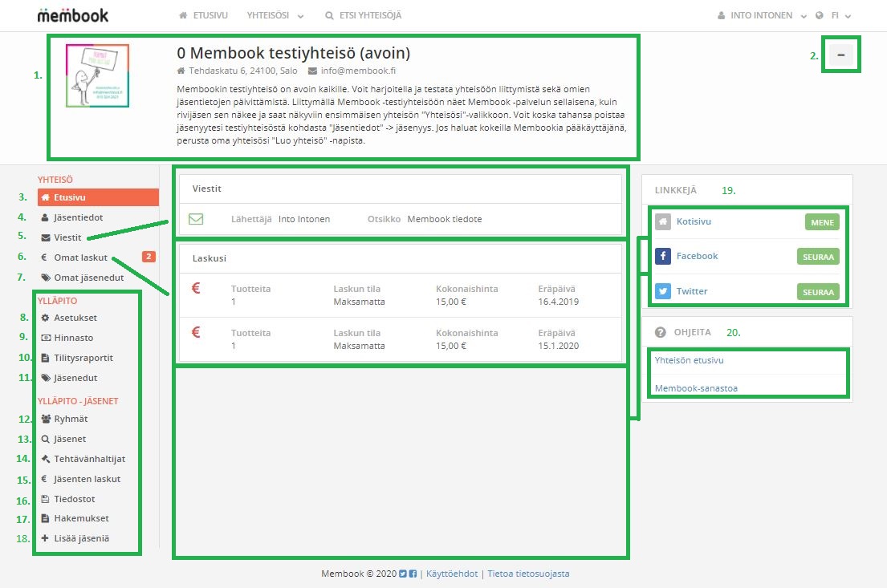Go to Etusivu in the top navigation
Screen dimensions: 887x588
203,15
